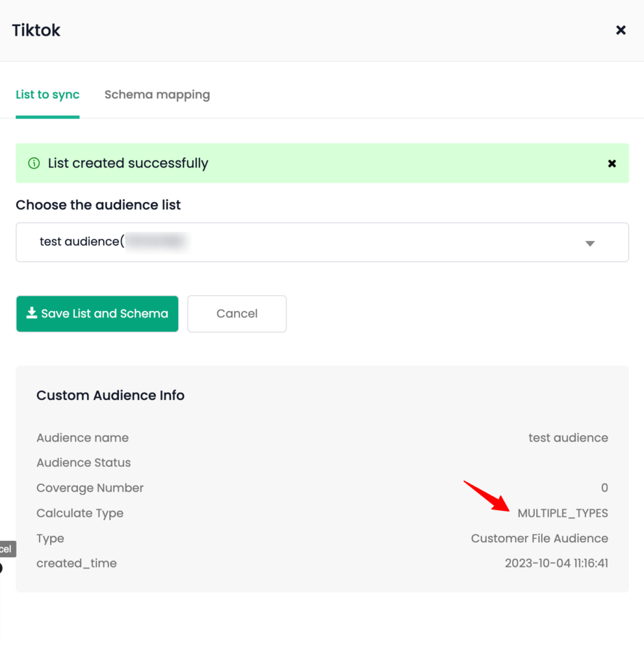This screenshot has width=644, height=665.
Task: Click the 'Calculate Type' label
Action: click(80, 513)
